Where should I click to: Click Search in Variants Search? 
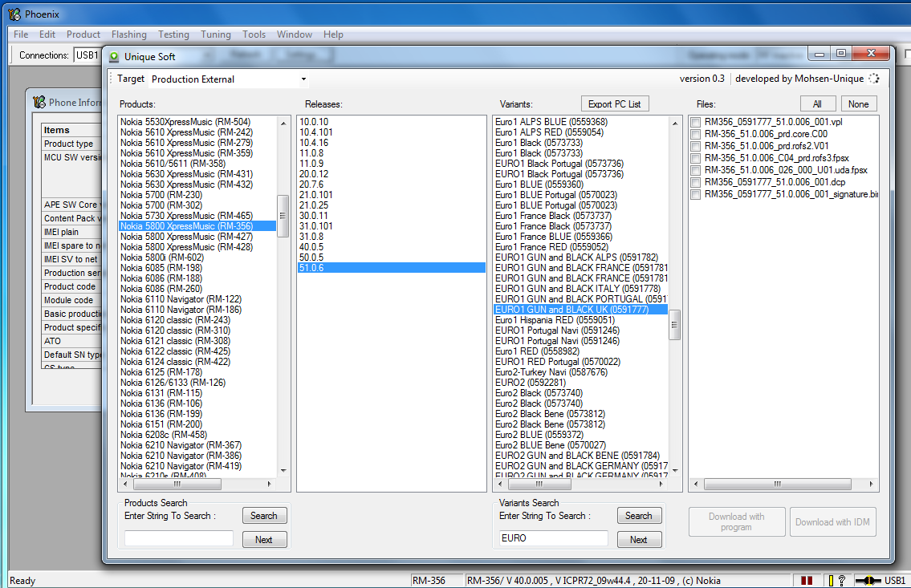coord(639,516)
